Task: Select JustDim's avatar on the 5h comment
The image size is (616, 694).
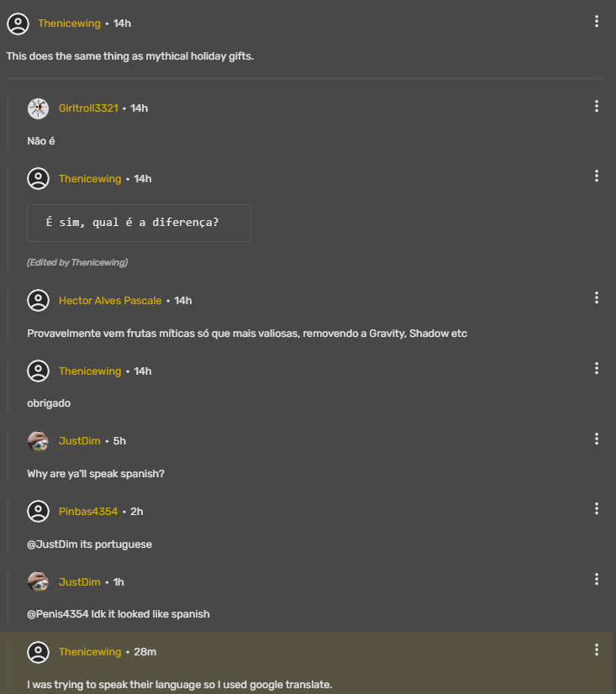Action: click(x=38, y=441)
